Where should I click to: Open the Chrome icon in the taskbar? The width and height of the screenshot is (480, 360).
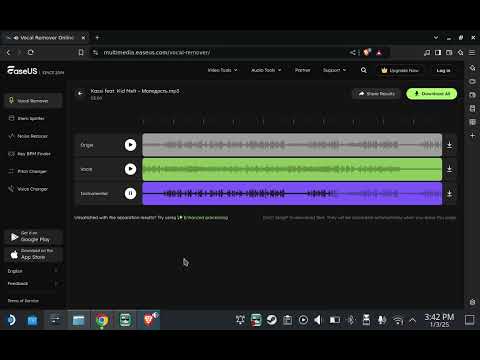pyautogui.click(x=102, y=320)
